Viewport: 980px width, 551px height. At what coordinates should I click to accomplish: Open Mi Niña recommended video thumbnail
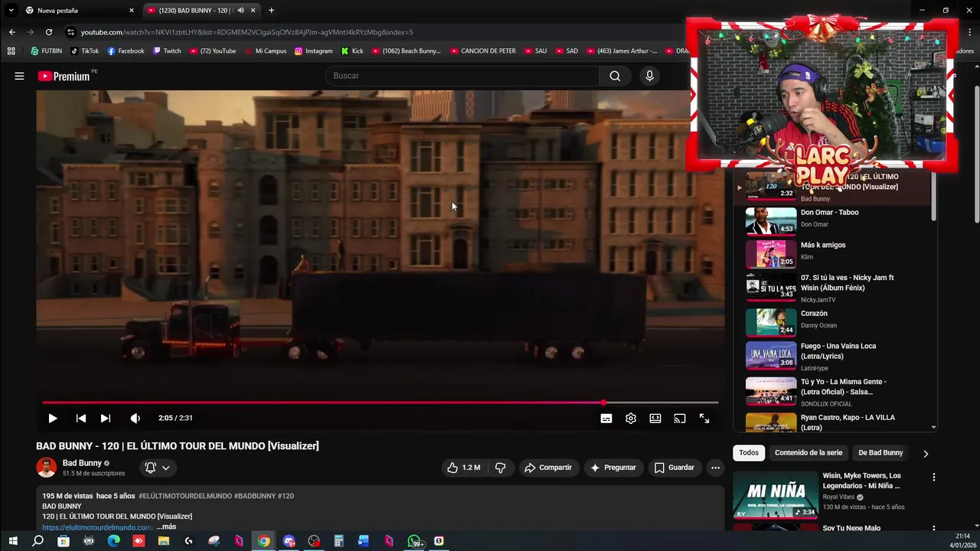(x=776, y=494)
